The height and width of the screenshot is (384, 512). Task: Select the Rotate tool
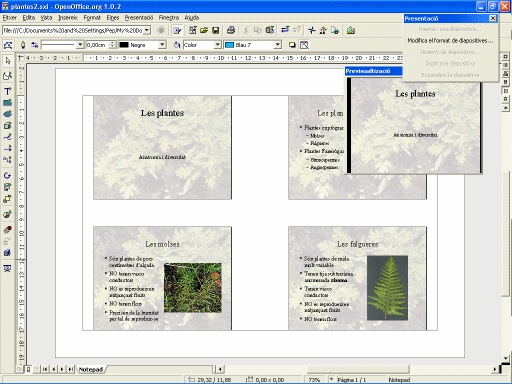coord(7,176)
